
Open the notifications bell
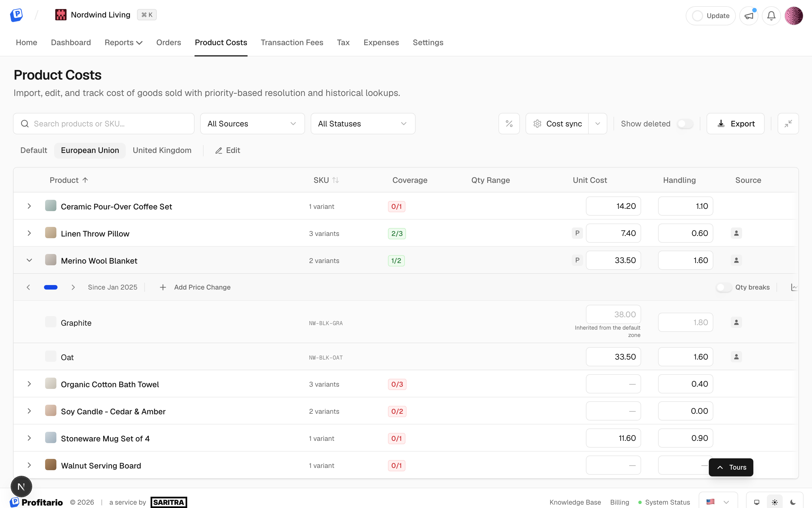[771, 16]
